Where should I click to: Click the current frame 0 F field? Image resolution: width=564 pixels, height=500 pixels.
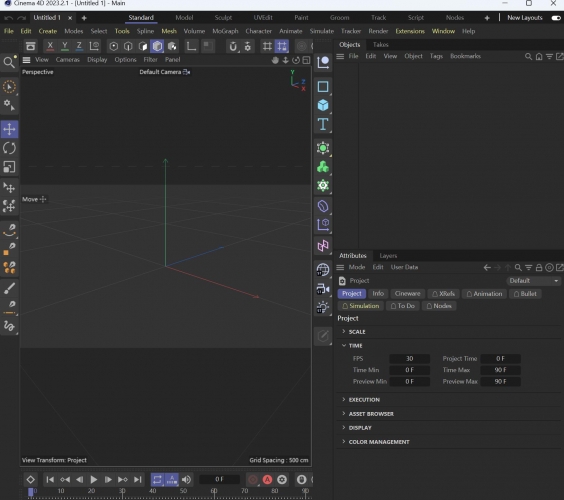pos(219,479)
